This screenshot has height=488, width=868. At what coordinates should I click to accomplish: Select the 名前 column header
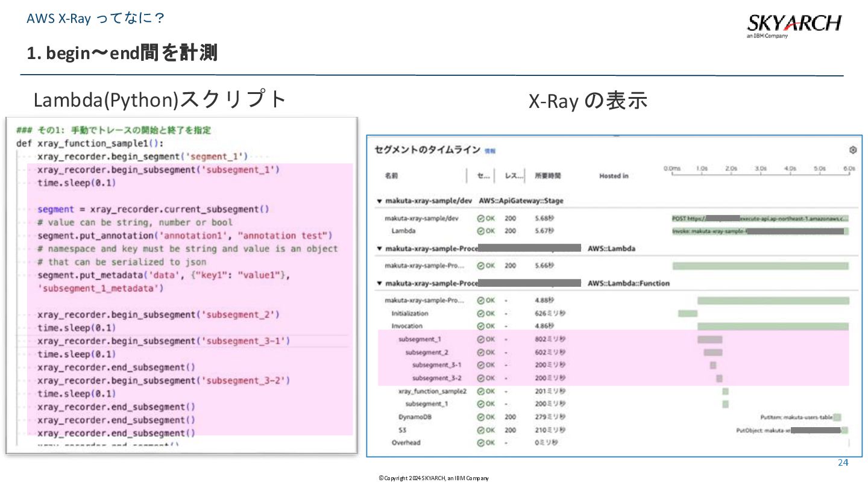click(x=391, y=176)
